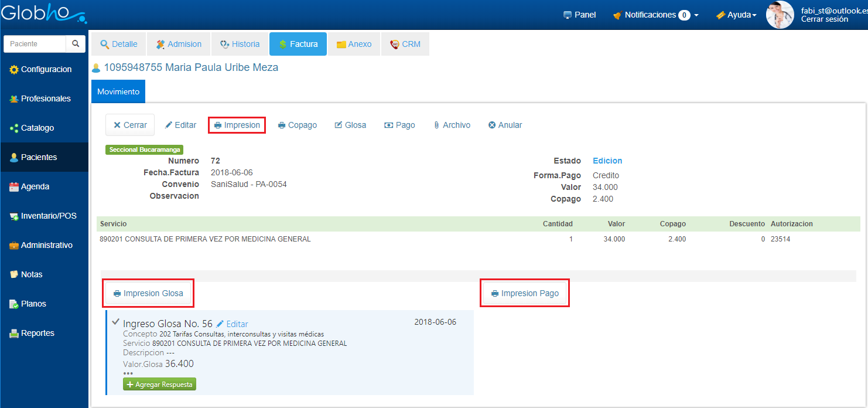Click the user avatar picture
Viewport: 868px width, 408px height.
pyautogui.click(x=780, y=15)
